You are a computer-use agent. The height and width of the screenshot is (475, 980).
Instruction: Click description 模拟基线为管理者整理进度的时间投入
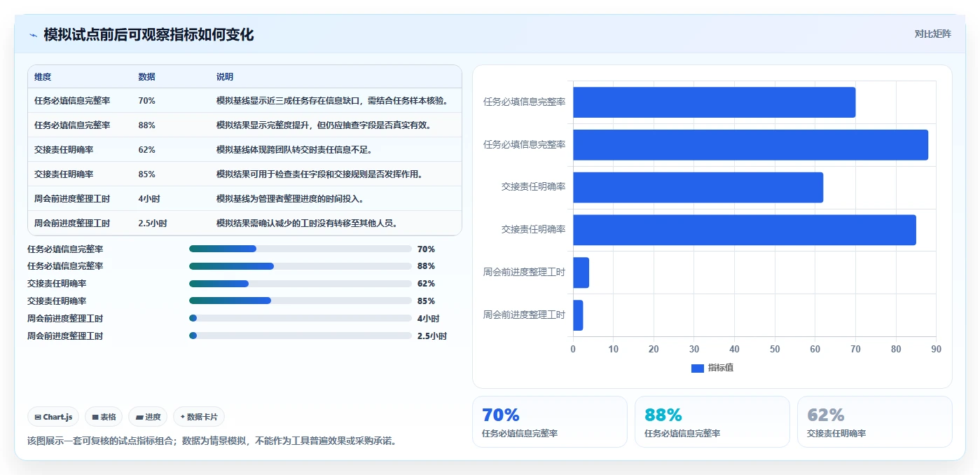click(290, 199)
